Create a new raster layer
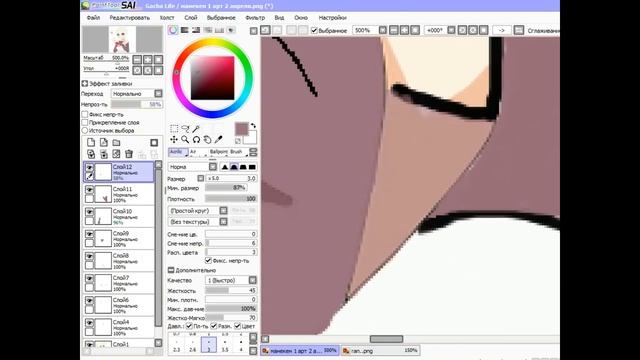Screen dimensions: 640x360 tap(91, 142)
